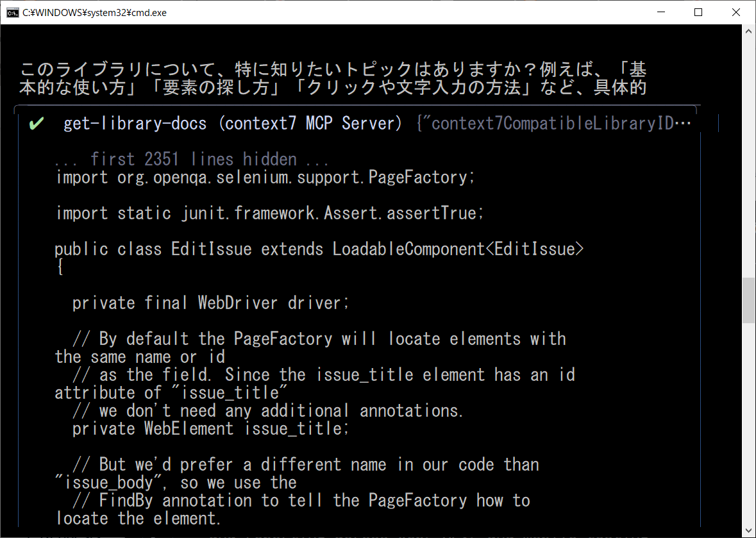Image resolution: width=756 pixels, height=538 pixels.
Task: Click the scrollbar up arrow
Action: coord(749,31)
